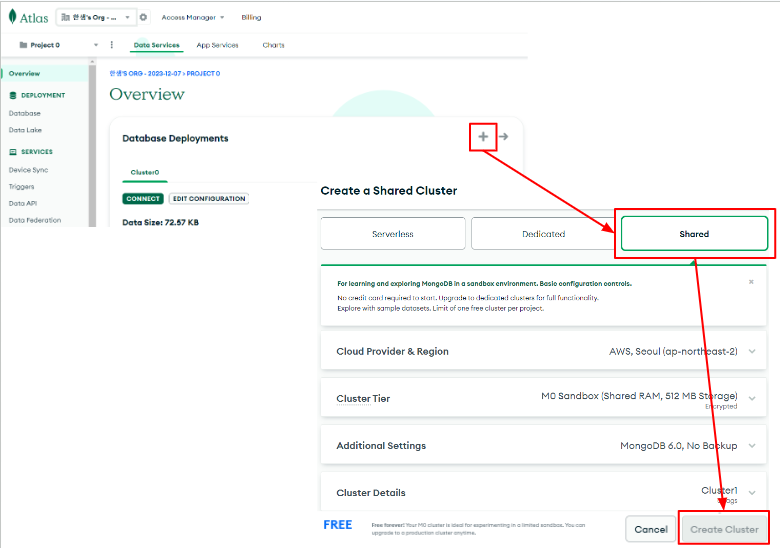
Task: Click the AWS, Seoul region value
Action: pos(673,351)
